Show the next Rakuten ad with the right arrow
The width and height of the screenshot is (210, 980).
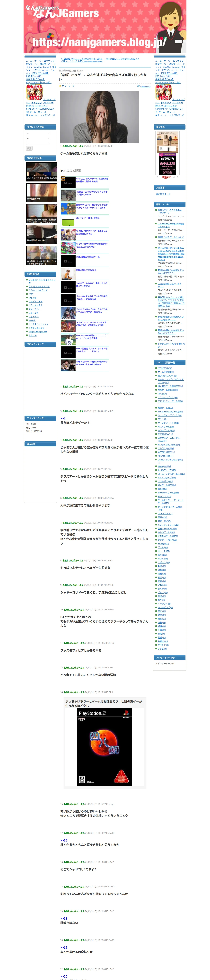coord(178,177)
